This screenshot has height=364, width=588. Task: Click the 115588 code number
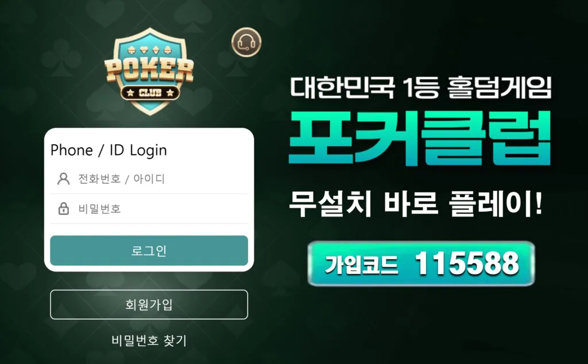(467, 263)
